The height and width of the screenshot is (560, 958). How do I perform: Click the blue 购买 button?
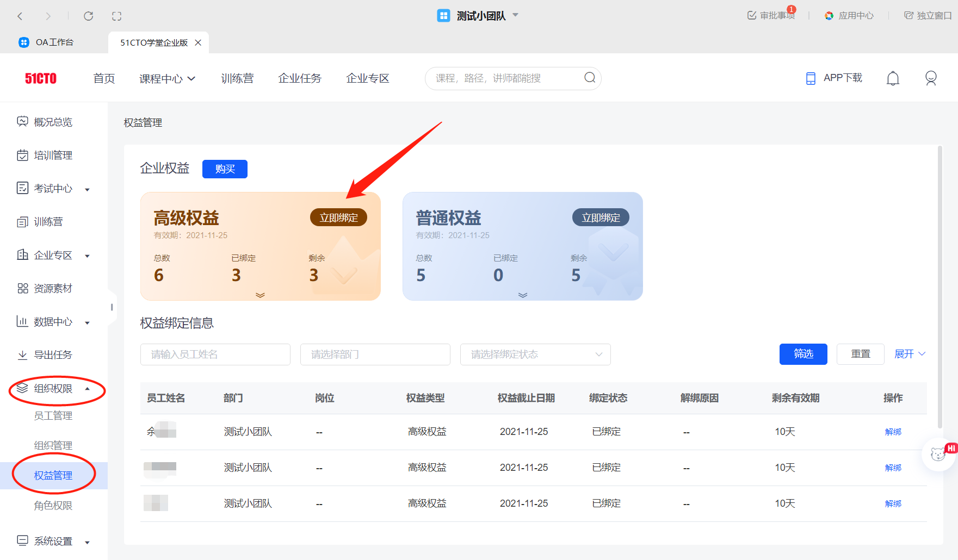coord(225,169)
